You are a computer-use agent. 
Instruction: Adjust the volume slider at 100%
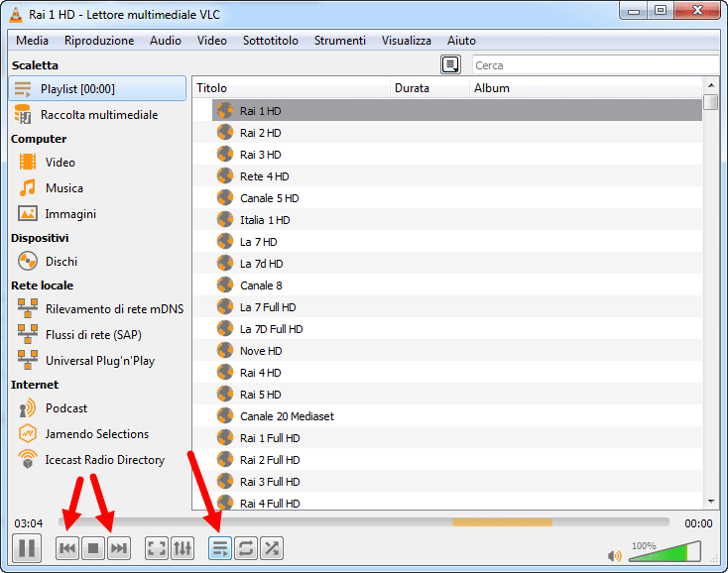(665, 551)
